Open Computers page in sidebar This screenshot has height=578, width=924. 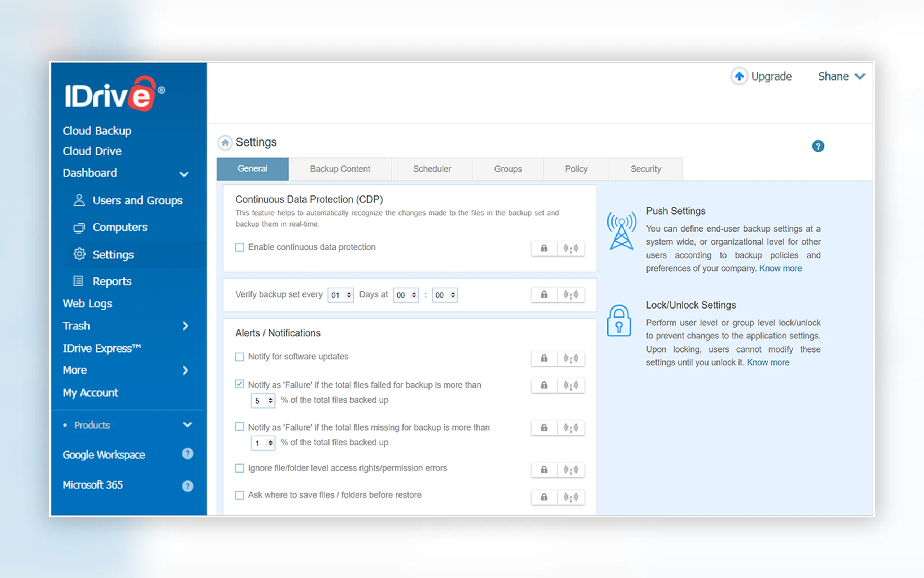point(120,228)
